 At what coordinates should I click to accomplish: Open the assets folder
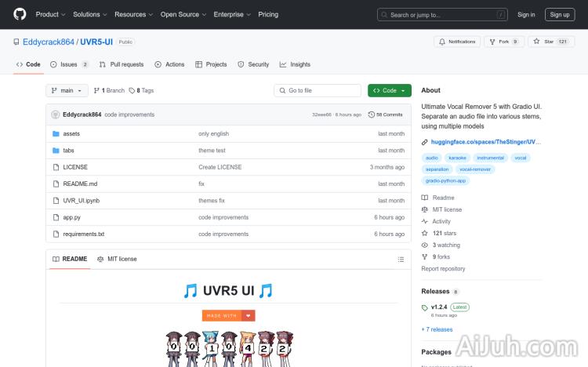coord(71,133)
